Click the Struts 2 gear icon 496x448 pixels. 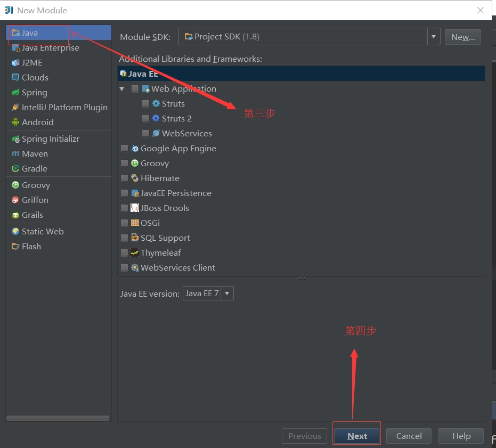pos(156,118)
